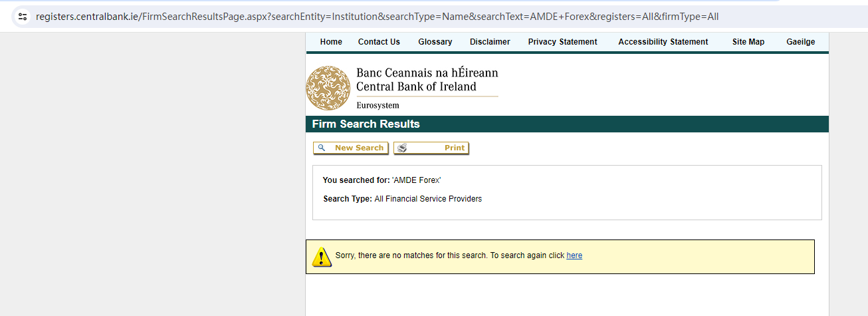
Task: Click the yellow warning triangle icon
Action: [x=321, y=257]
